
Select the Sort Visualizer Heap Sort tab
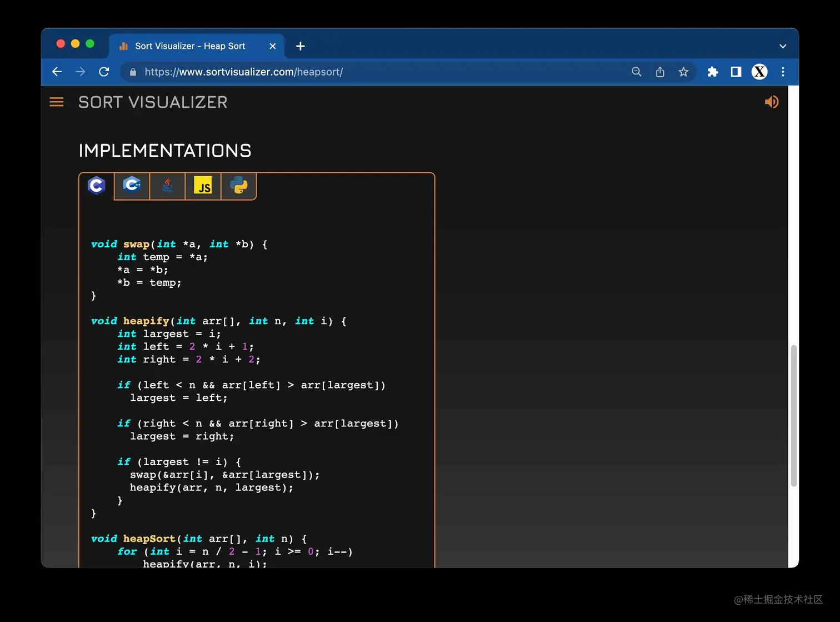tap(189, 46)
